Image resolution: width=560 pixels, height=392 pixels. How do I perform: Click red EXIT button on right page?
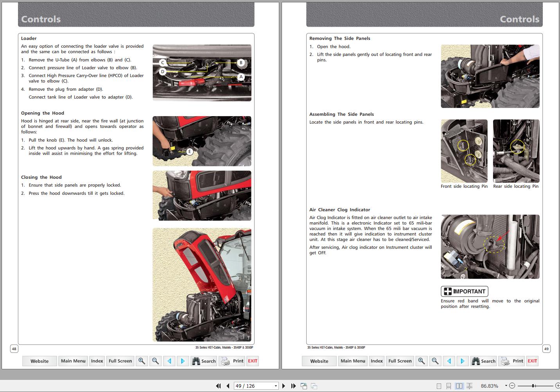[x=532, y=361]
